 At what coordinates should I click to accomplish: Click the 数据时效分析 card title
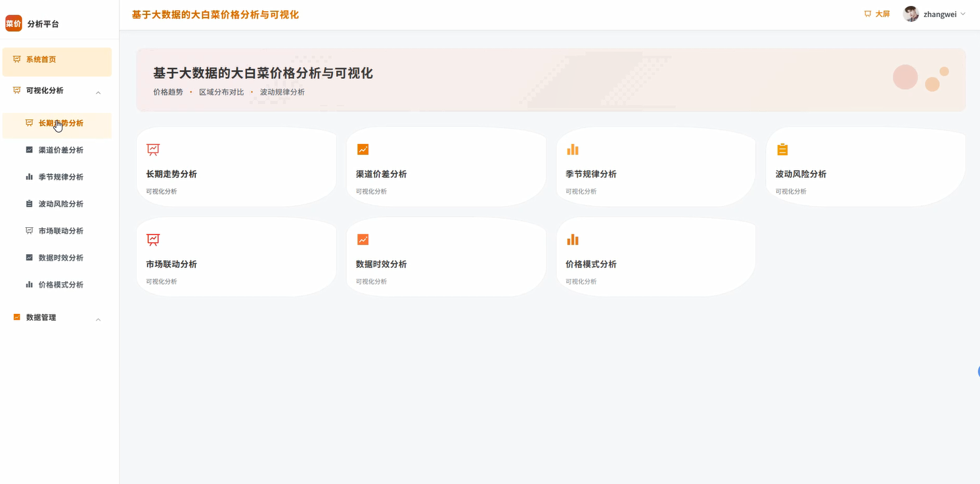pos(381,264)
